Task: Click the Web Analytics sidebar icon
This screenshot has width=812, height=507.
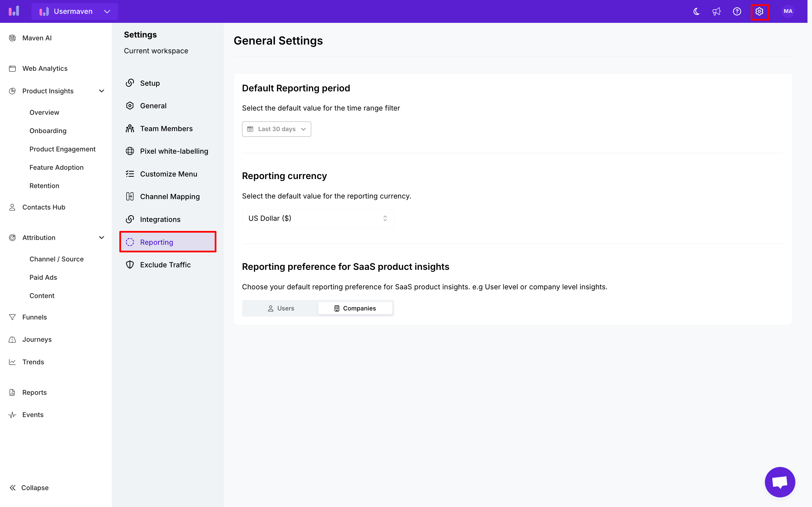Action: click(x=13, y=68)
